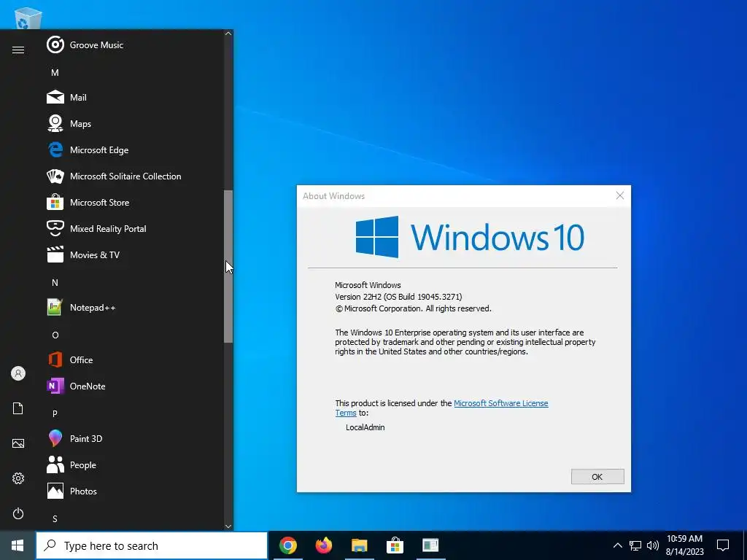Open Firefox from the taskbar

point(323,545)
